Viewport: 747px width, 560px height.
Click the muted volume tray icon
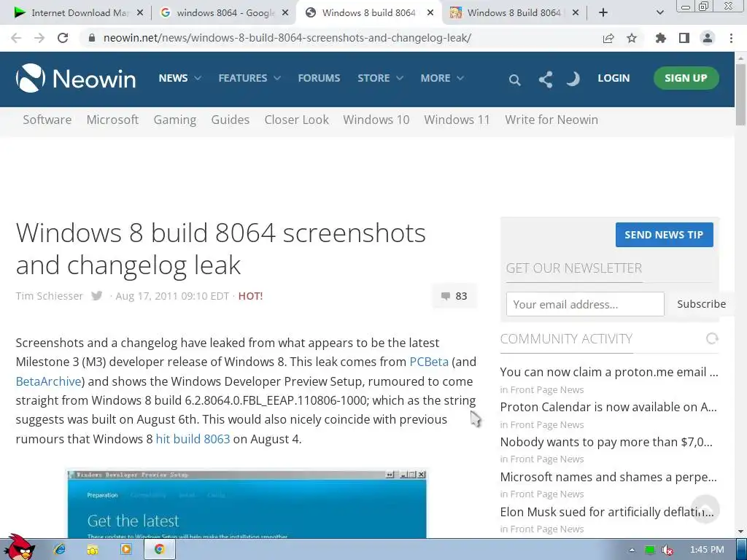[667, 550]
